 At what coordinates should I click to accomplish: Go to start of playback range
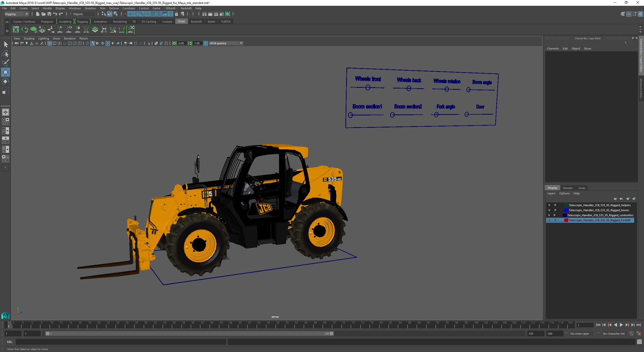(x=598, y=325)
